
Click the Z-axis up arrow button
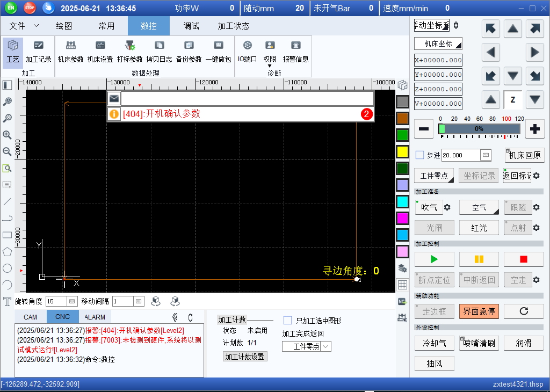point(491,99)
